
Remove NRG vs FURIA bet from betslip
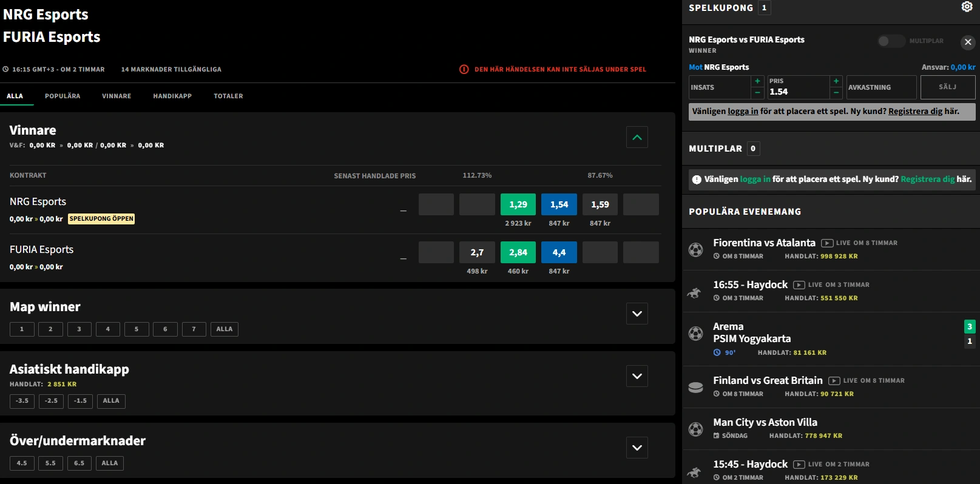point(968,42)
